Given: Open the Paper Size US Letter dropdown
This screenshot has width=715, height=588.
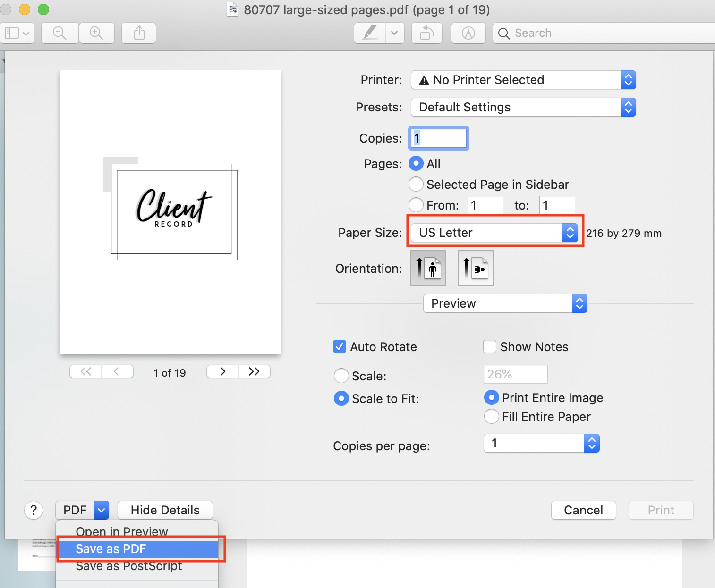Looking at the screenshot, I should pos(494,233).
